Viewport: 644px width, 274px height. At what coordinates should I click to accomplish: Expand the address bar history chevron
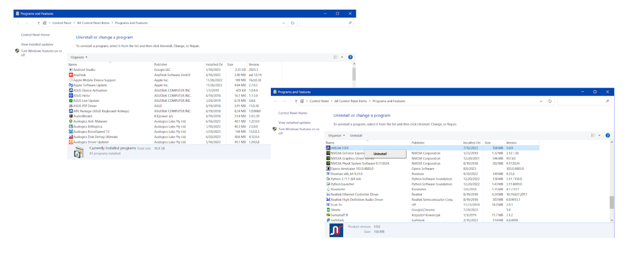pos(540,101)
